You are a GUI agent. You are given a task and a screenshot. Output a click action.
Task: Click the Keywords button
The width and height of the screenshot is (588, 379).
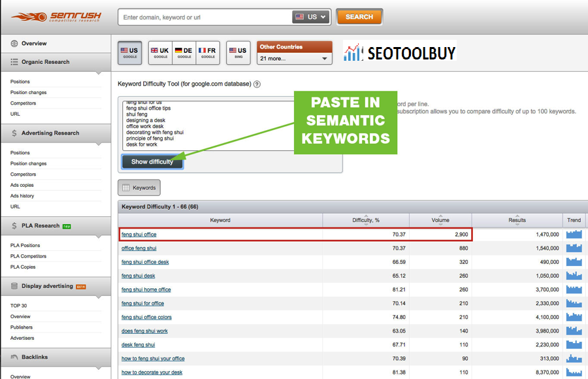[139, 188]
